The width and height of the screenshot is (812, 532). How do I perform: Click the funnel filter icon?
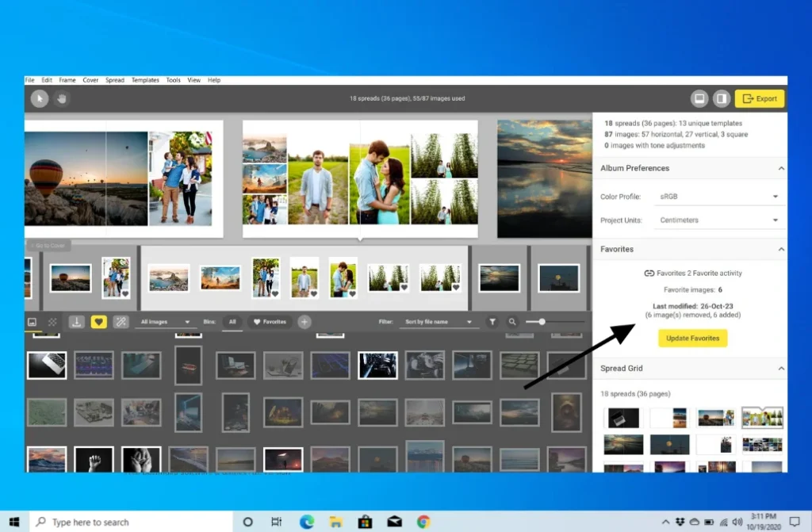[x=492, y=322]
